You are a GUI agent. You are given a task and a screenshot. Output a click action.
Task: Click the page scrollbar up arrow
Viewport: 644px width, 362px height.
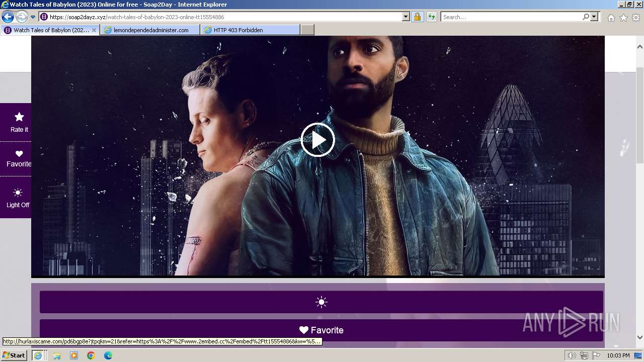(640, 47)
